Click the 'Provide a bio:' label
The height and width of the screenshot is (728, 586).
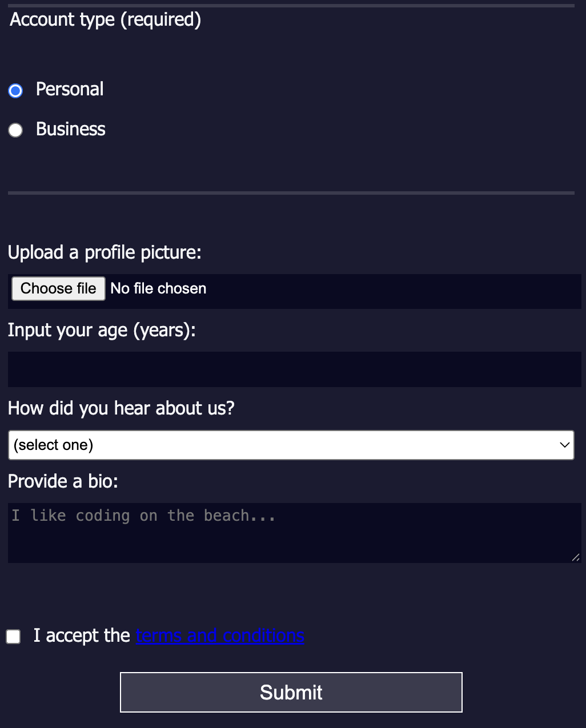[x=63, y=481]
